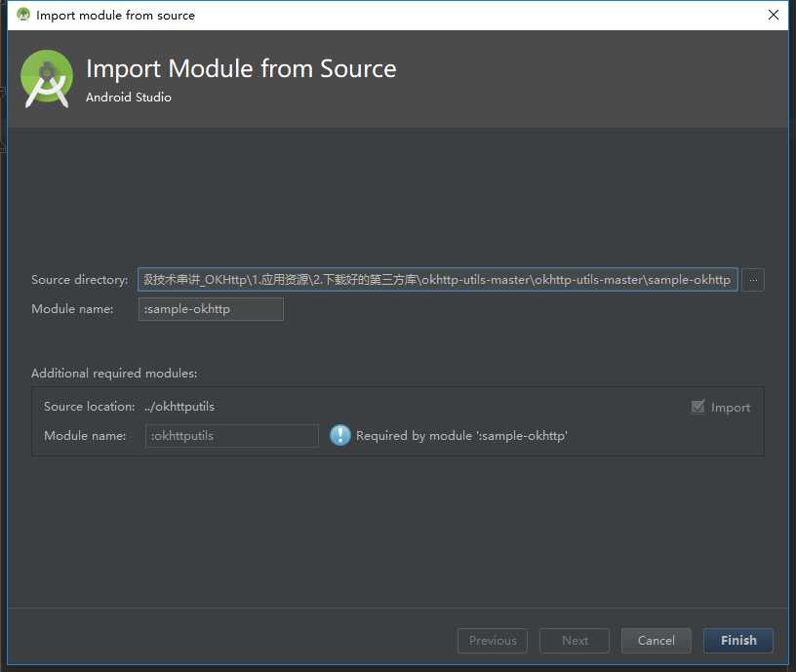Click the "Android Studio" subtitle in header
The width and height of the screenshot is (796, 672).
[129, 98]
